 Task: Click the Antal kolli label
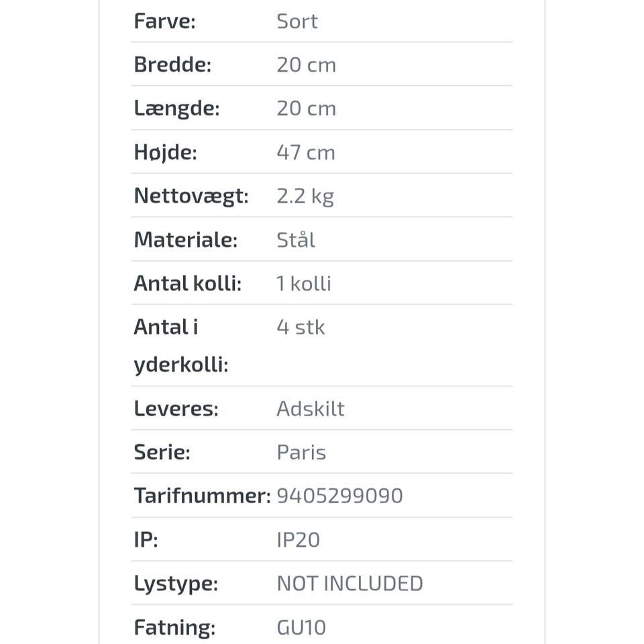pos(188,283)
